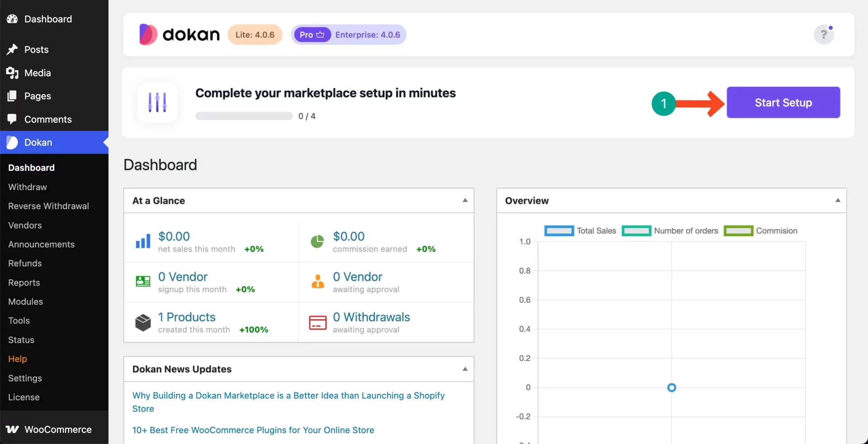Click the Posts pushpin icon

pyautogui.click(x=12, y=49)
